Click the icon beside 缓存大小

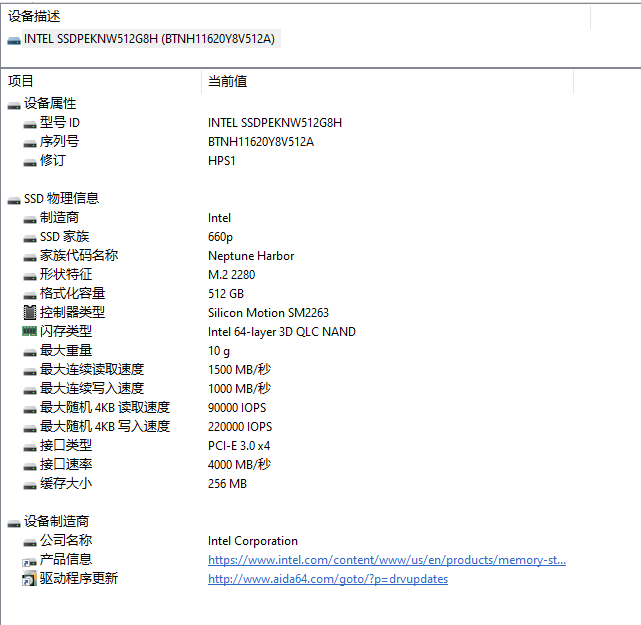pos(30,486)
